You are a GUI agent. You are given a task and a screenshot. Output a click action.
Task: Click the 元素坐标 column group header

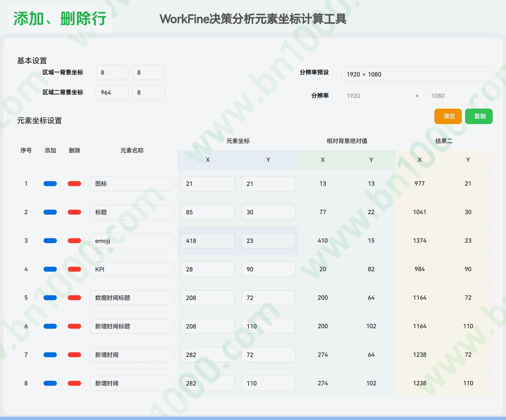238,141
